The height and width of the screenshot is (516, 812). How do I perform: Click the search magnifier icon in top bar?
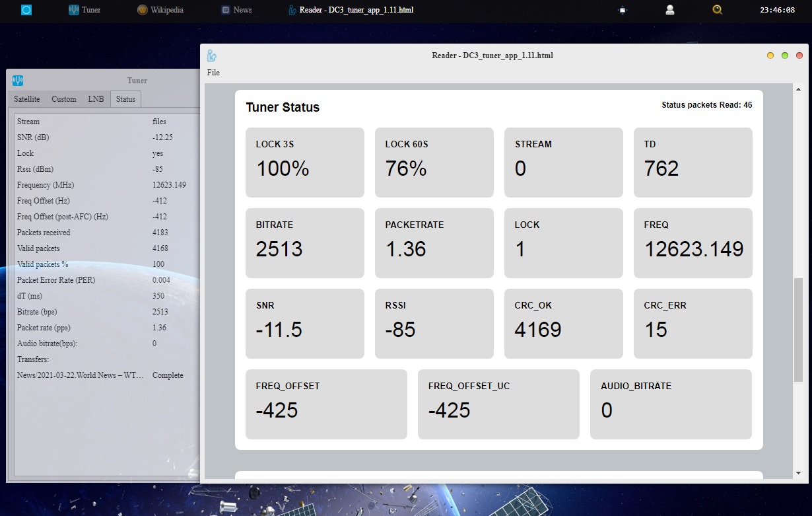[x=718, y=10]
